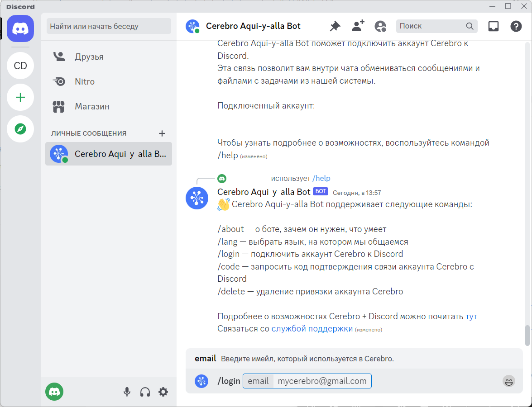Viewport: 532px width, 407px height.
Task: Click the '/login' command text
Action: tap(229, 381)
